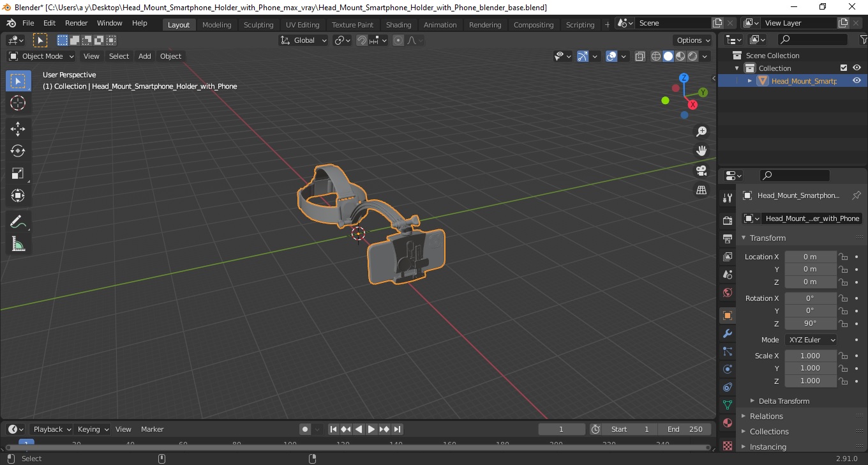868x465 pixels.
Task: Open the XYZ Euler rotation mode dropdown
Action: point(811,340)
